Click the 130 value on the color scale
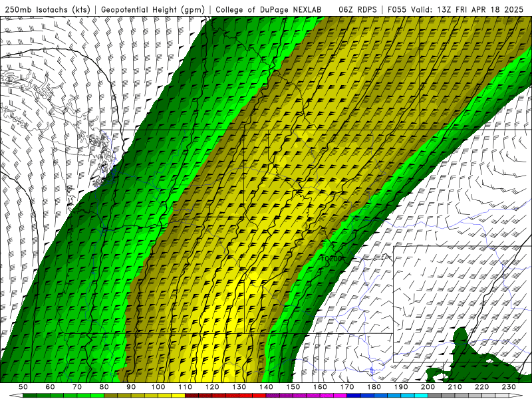Image resolution: width=532 pixels, height=399 pixels. point(239,387)
